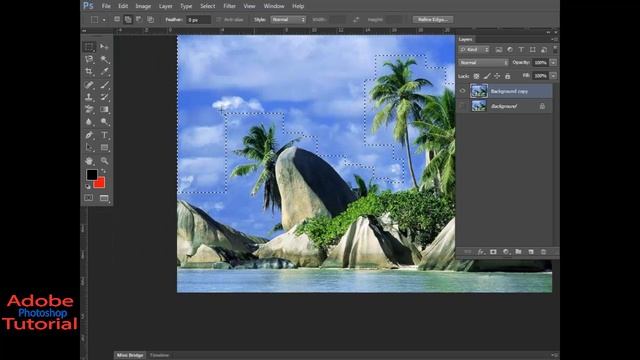Select the Rectangular Marquee tool
Screen dimensions: 640x360
click(89, 47)
